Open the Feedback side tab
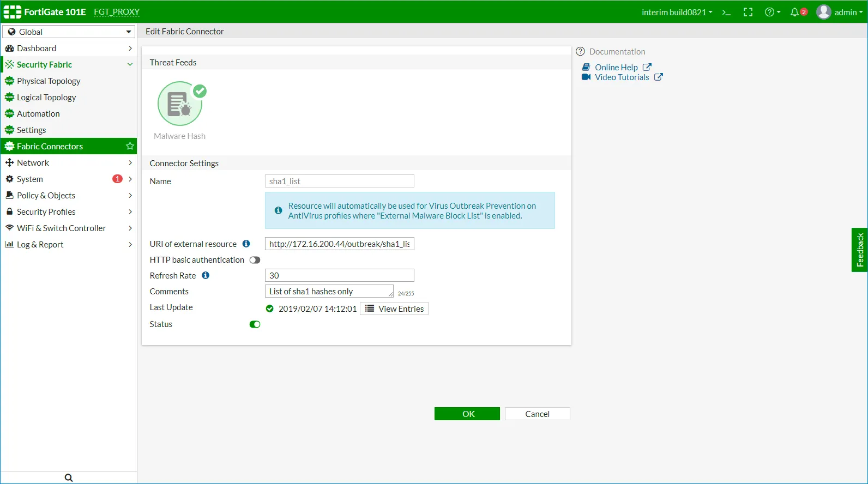This screenshot has width=868, height=484. [860, 250]
